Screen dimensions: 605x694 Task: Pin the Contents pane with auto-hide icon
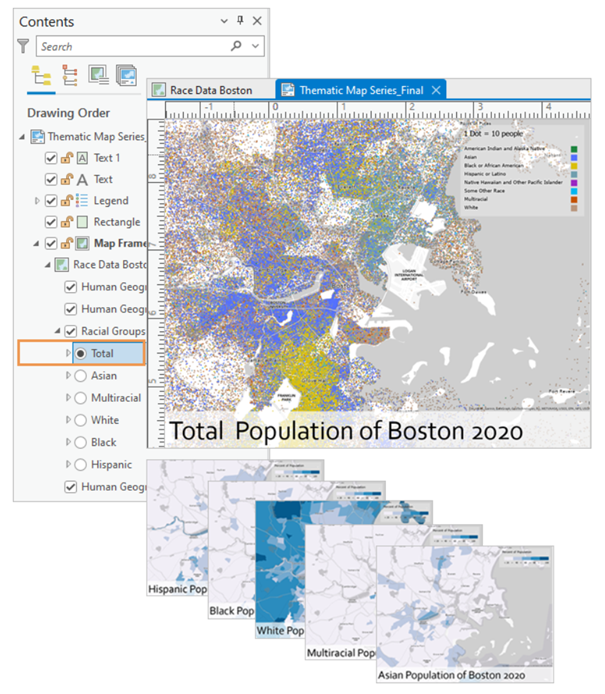240,20
